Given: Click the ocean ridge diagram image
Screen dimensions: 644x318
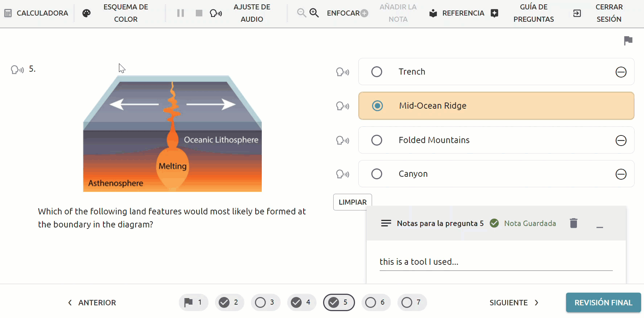Looking at the screenshot, I should [172, 134].
